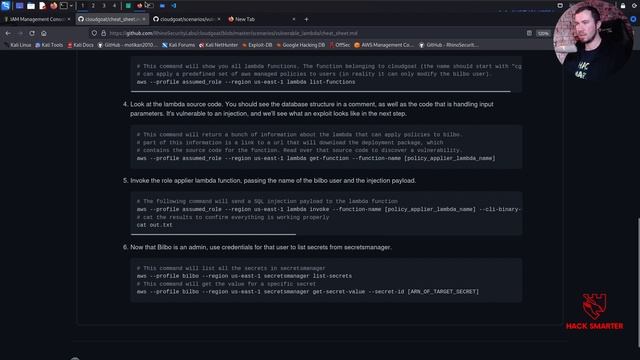The image size is (640, 360).
Task: Close the IAM Management Console tab
Action: [x=69, y=19]
